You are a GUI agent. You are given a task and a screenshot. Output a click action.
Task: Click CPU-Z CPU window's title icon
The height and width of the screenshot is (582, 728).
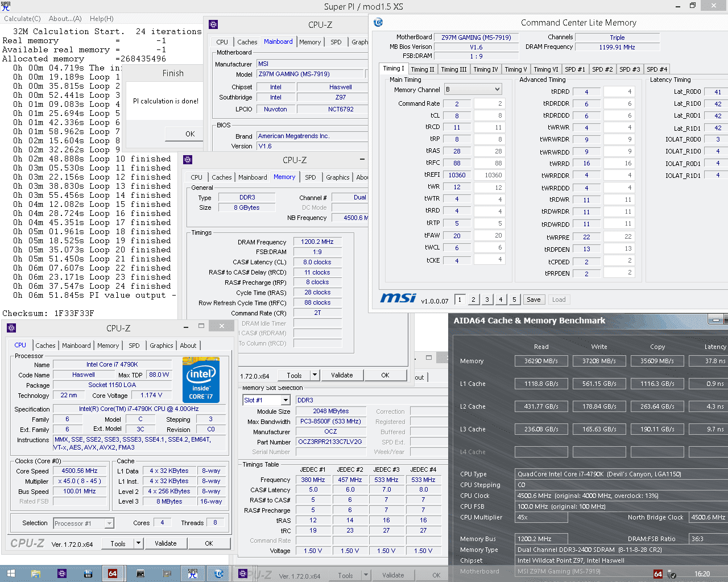click(x=11, y=328)
